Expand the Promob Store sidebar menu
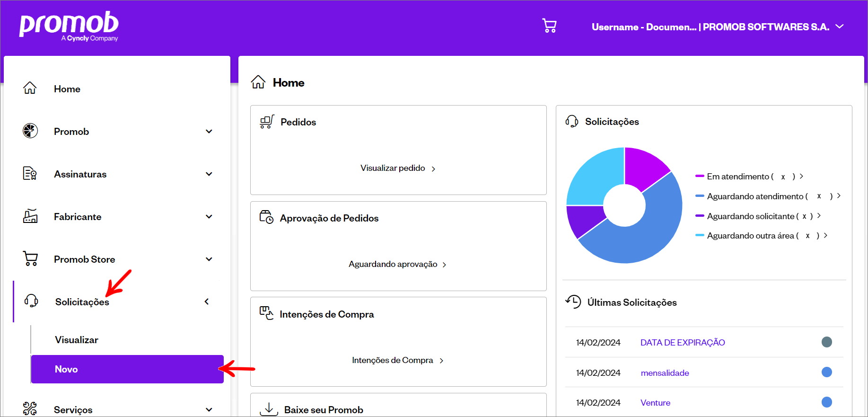Screen dimensions: 868x417 tap(209, 259)
